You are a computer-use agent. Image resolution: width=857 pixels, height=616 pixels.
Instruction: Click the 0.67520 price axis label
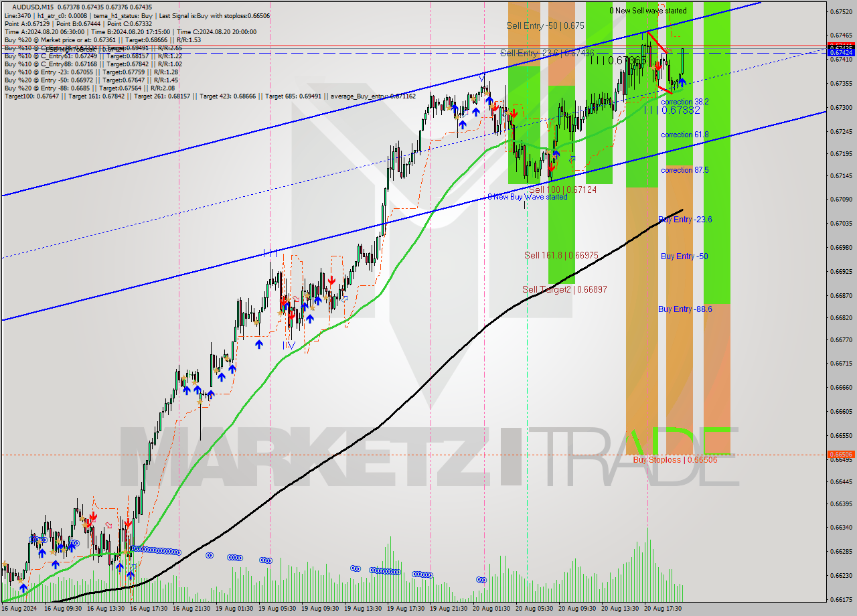click(x=842, y=11)
